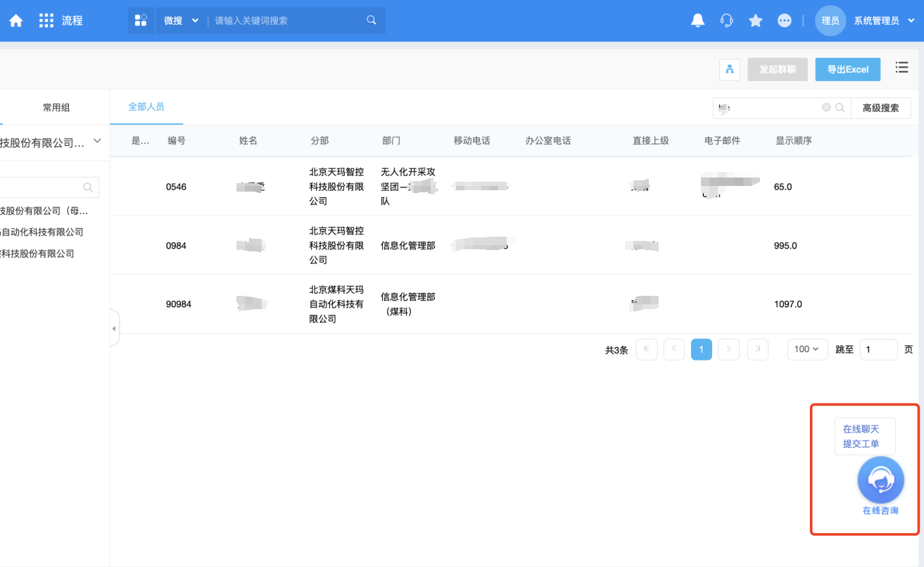This screenshot has width=924, height=567.
Task: Click the 在线咨询 floating headset icon
Action: [x=880, y=480]
